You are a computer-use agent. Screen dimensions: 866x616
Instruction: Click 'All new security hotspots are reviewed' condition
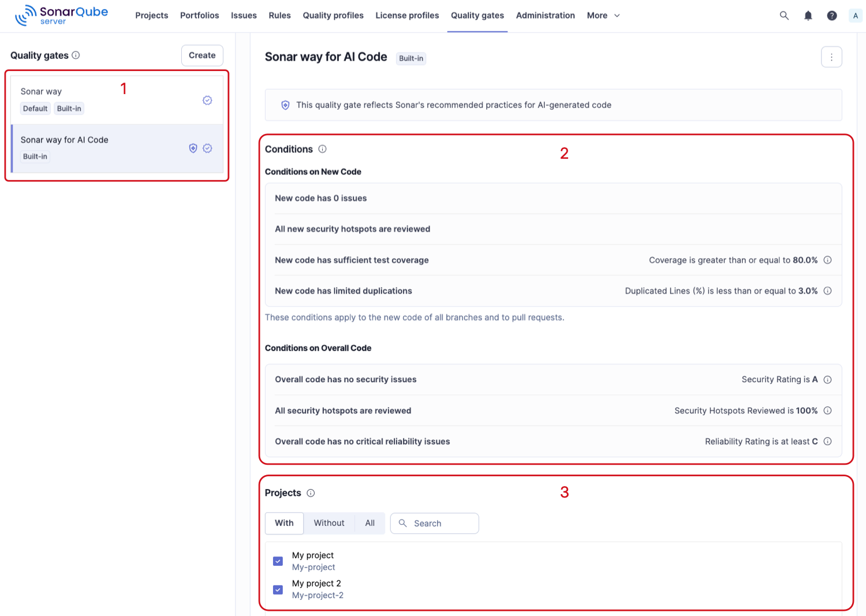[x=353, y=229]
